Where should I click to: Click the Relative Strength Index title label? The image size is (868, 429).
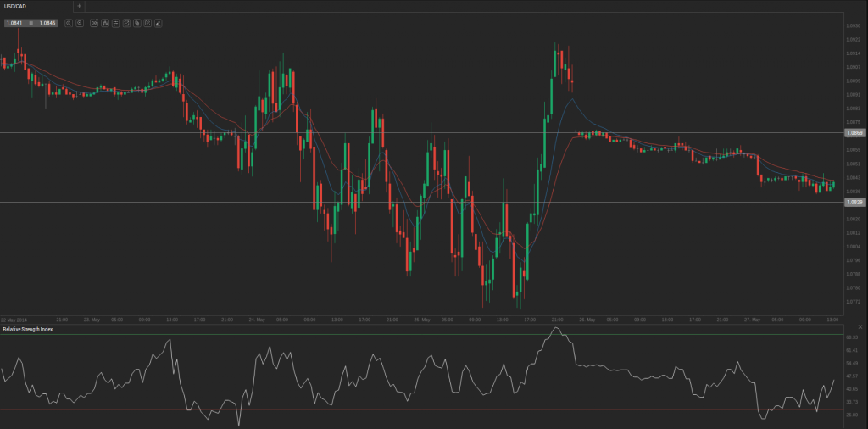point(27,329)
